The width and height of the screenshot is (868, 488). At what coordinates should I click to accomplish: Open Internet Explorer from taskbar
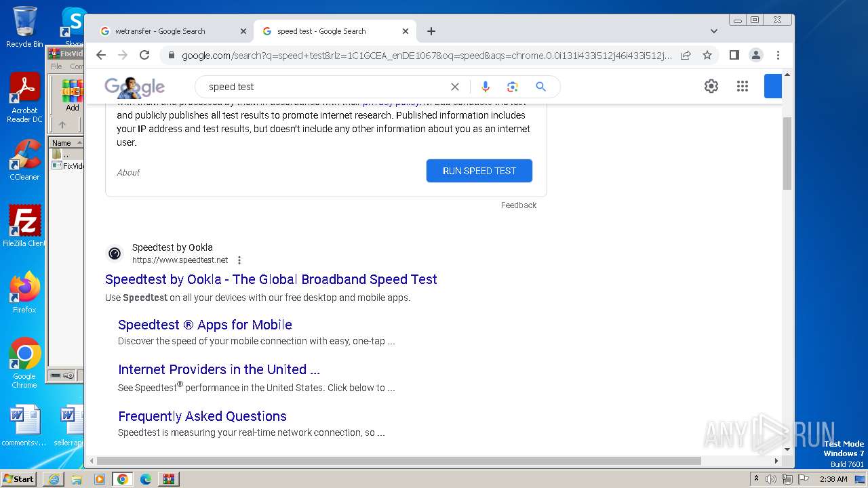pos(54,479)
